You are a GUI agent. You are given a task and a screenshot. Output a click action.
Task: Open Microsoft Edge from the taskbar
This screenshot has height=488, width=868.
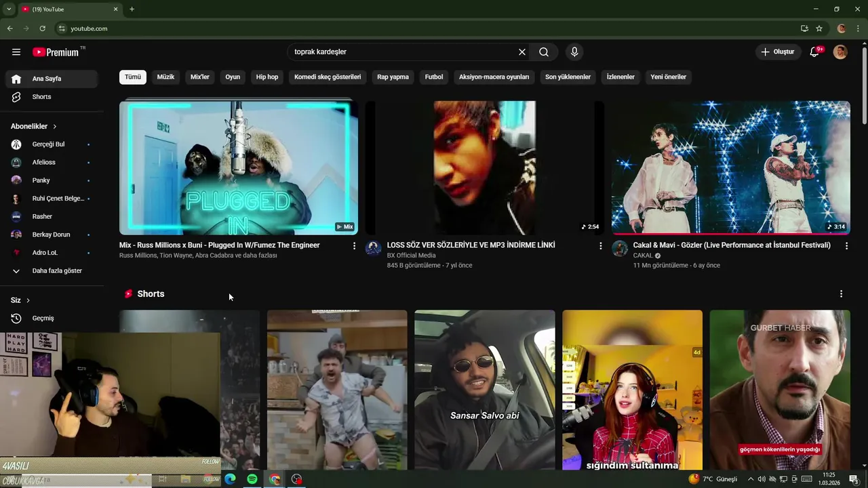(x=230, y=479)
